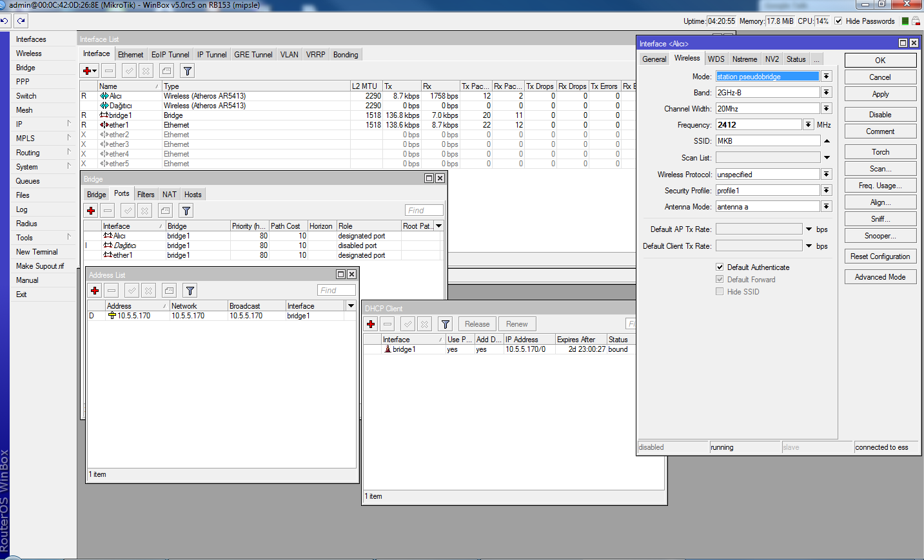The image size is (924, 560).
Task: Open Wireless in the left sidebar menu
Action: 29,53
